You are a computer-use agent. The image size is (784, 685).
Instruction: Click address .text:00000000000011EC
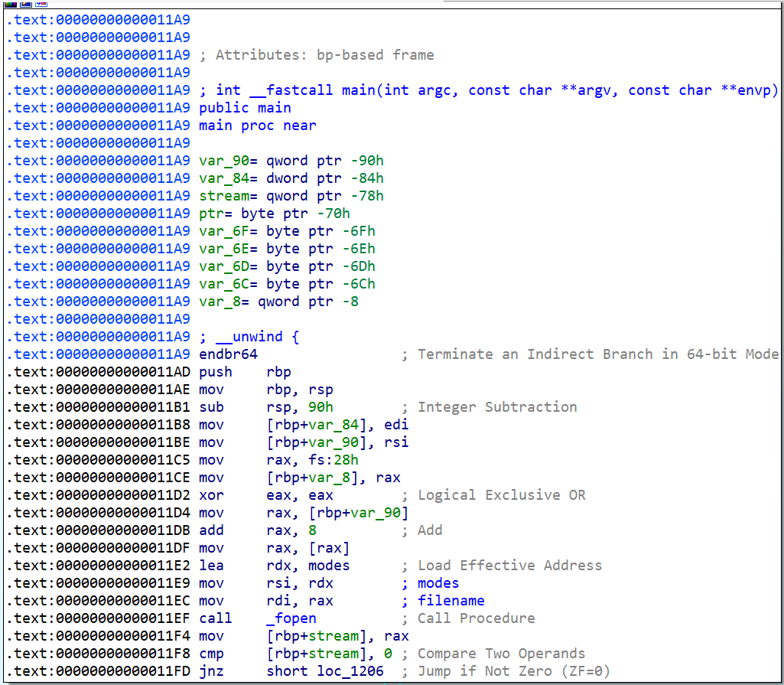click(98, 601)
